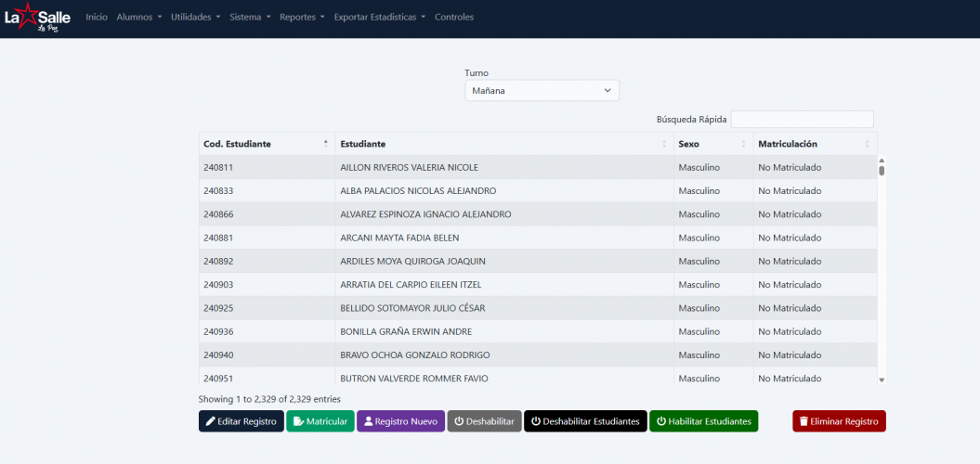Click the Deshabilitar Estudiantes button
Viewport: 980px width, 464px height.
585,421
